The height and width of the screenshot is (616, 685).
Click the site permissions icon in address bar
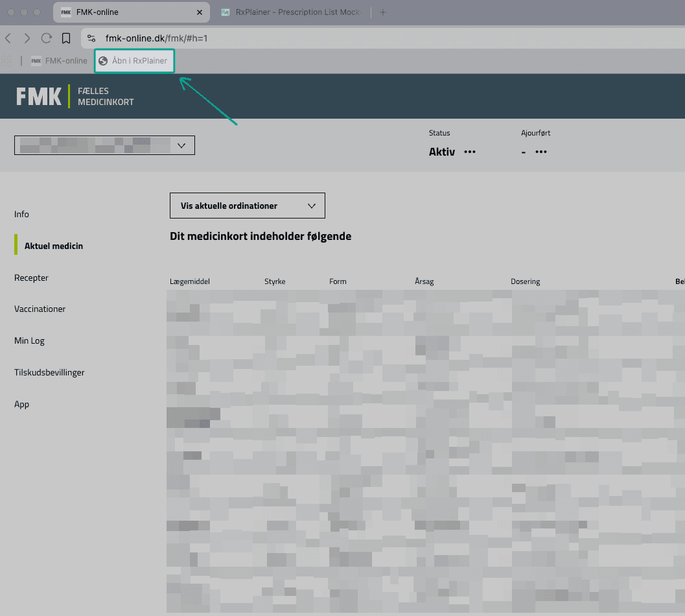(x=91, y=38)
